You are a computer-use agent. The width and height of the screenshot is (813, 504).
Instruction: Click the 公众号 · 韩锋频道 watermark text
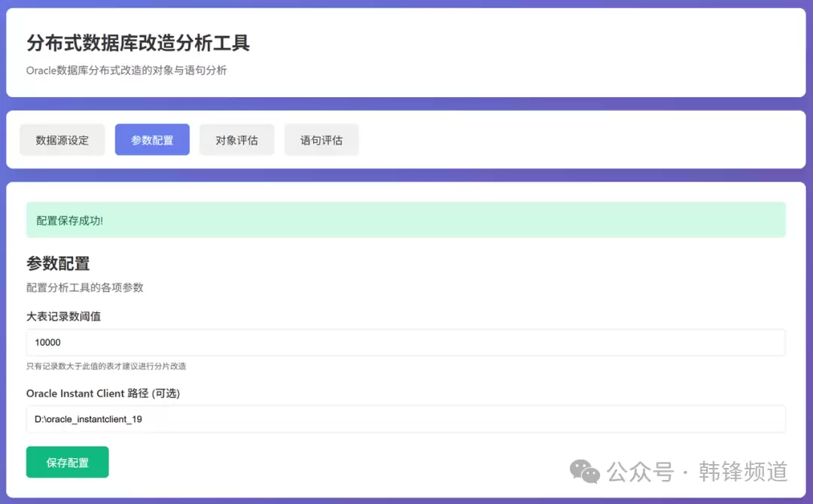point(697,472)
